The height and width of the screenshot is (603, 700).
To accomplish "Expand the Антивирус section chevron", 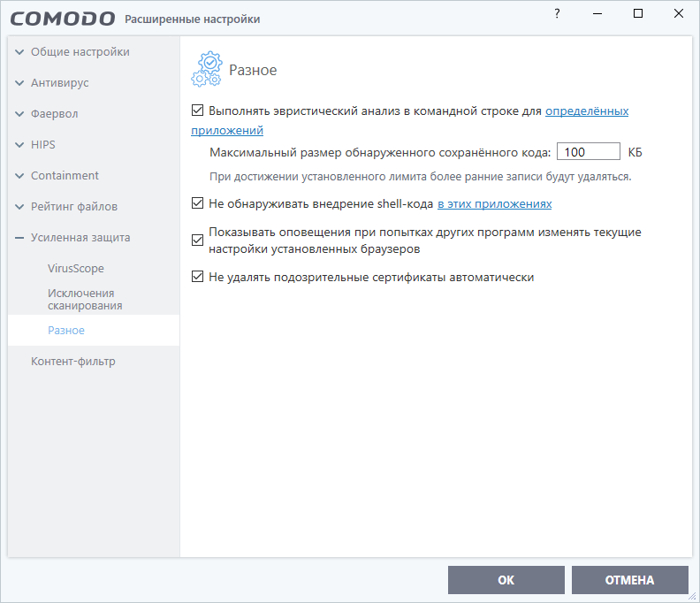I will click(x=20, y=83).
